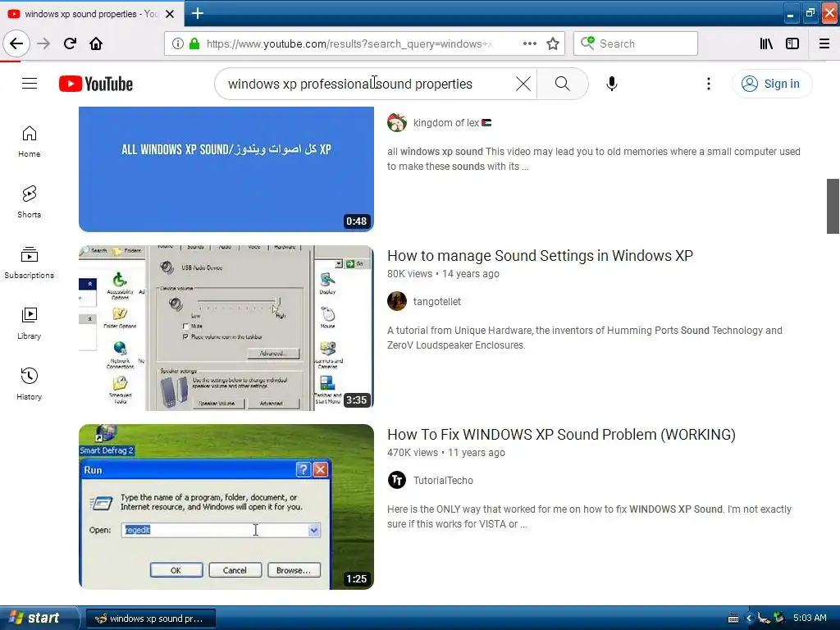Click the taskbar clock 5:03 AM
The width and height of the screenshot is (840, 630).
810,619
